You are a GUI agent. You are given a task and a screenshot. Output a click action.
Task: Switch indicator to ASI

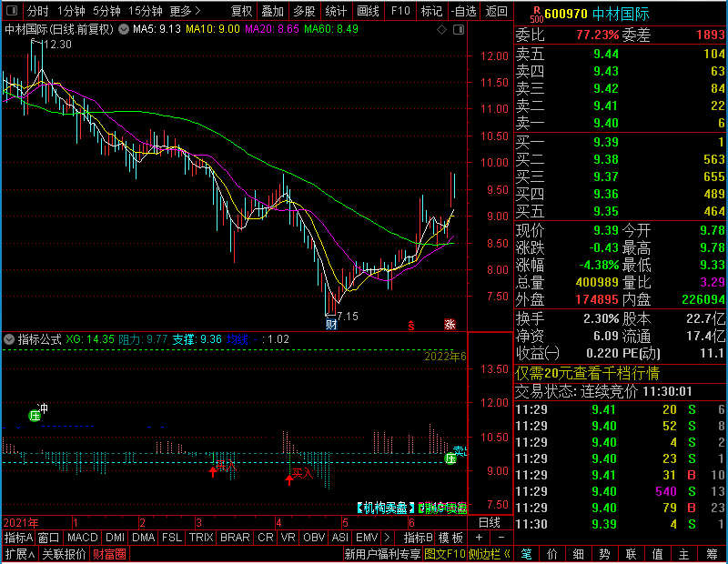pyautogui.click(x=339, y=538)
